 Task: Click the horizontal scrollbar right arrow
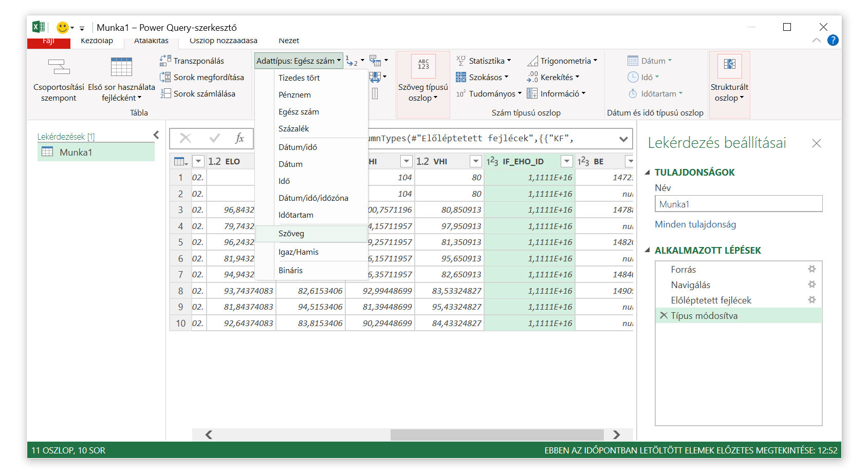[616, 435]
